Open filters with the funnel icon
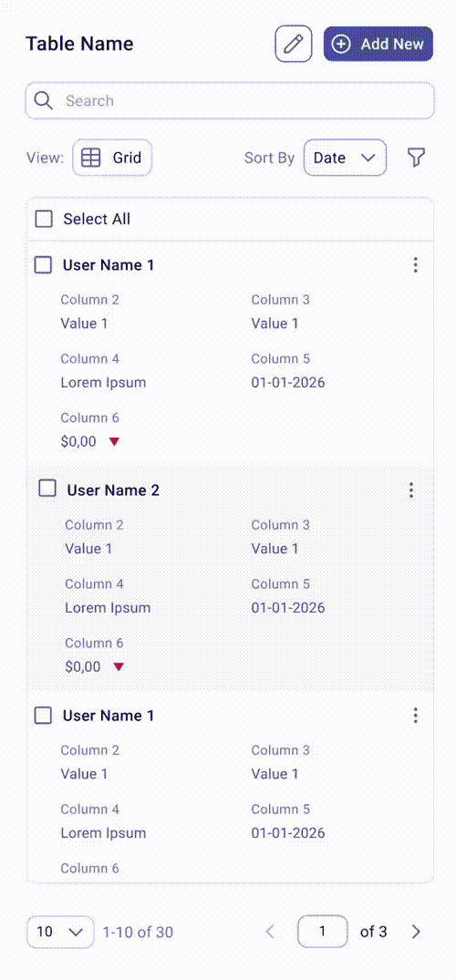This screenshot has width=456, height=980. [x=416, y=158]
